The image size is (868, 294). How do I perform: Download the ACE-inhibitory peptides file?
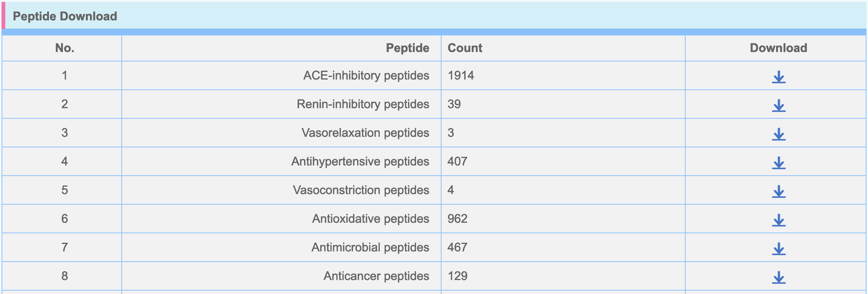tap(779, 77)
